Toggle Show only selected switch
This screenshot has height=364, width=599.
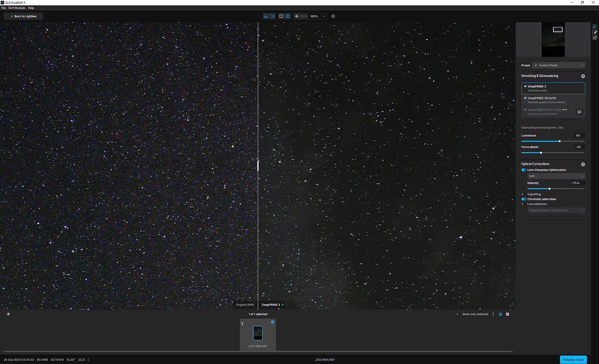[458, 314]
